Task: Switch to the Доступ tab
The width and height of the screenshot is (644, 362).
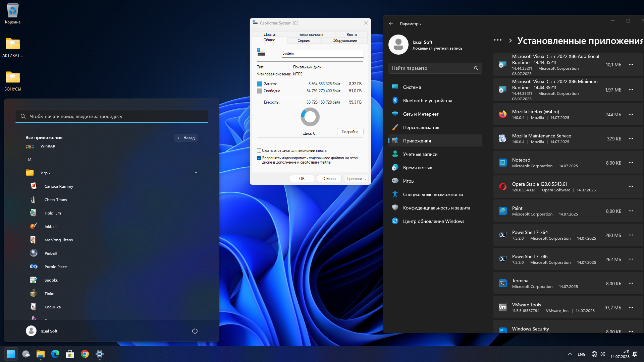Action: [x=270, y=34]
